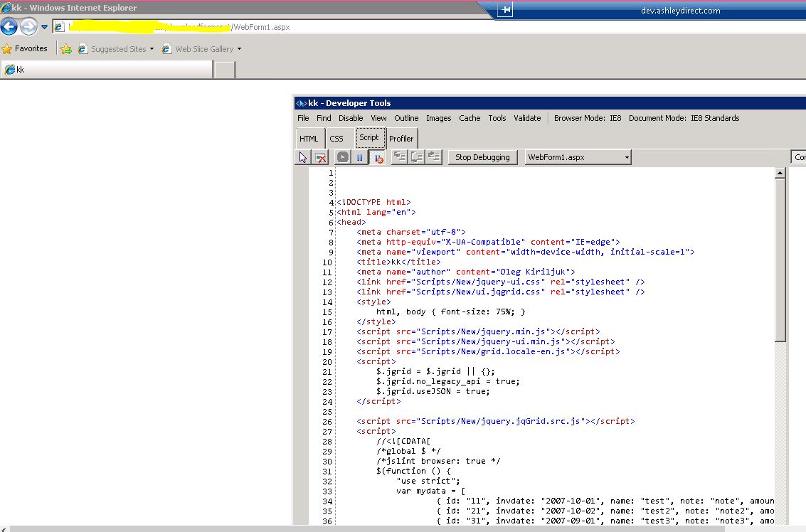The width and height of the screenshot is (806, 532).
Task: Open the Cache menu
Action: coord(470,118)
